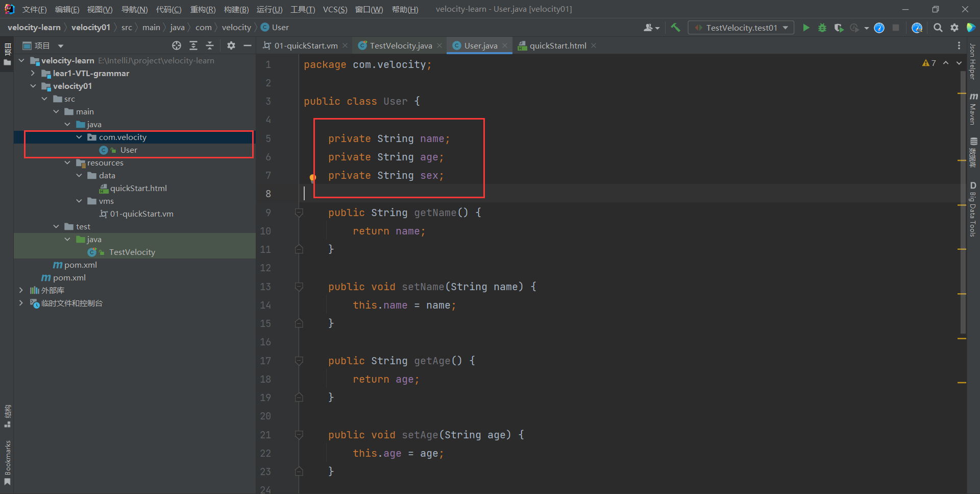Fold the setAge method at line 21
The height and width of the screenshot is (494, 980).
[x=299, y=435]
